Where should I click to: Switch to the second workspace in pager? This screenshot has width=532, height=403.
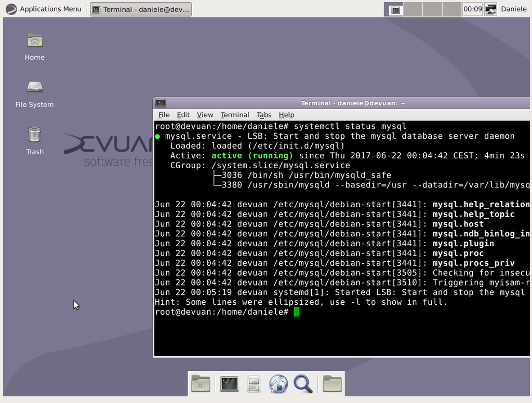point(413,9)
